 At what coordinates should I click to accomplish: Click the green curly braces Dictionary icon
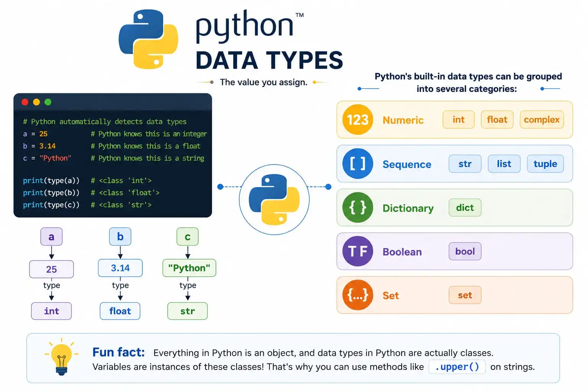358,207
